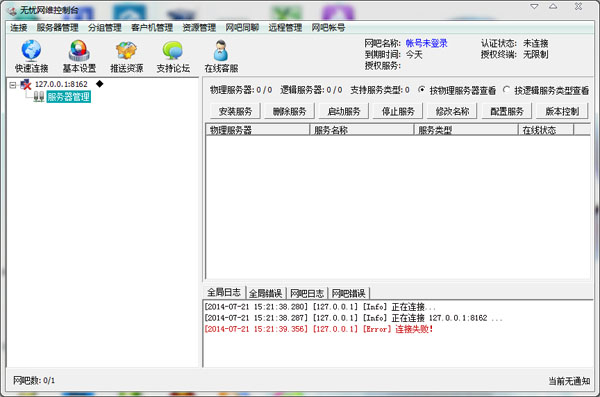Click the 快速连接 globe icon

(31, 50)
